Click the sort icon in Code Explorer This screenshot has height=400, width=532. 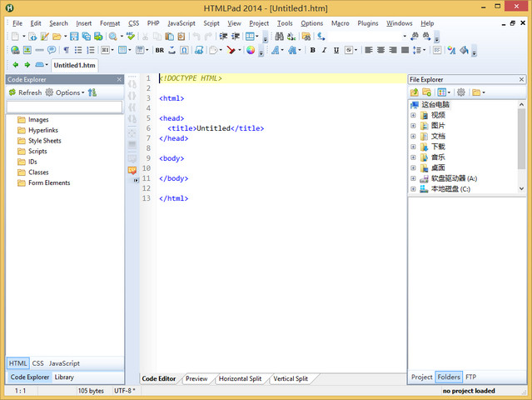click(92, 92)
